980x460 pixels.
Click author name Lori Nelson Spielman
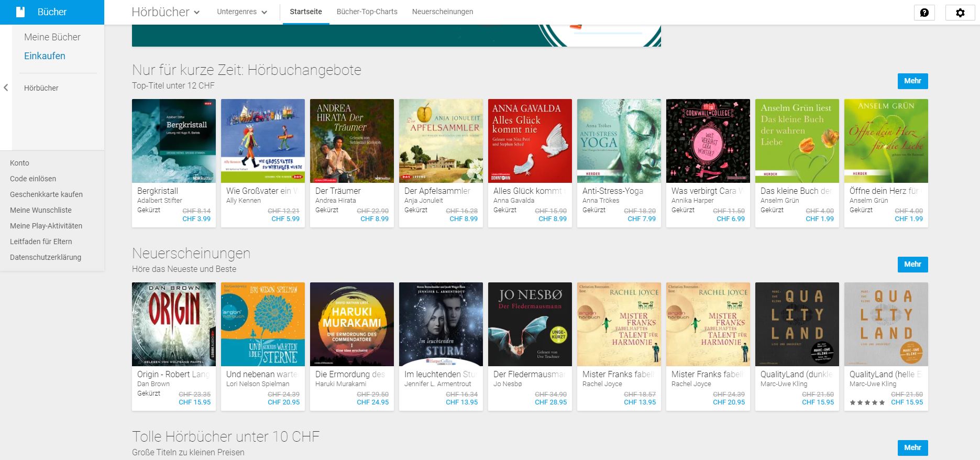258,384
